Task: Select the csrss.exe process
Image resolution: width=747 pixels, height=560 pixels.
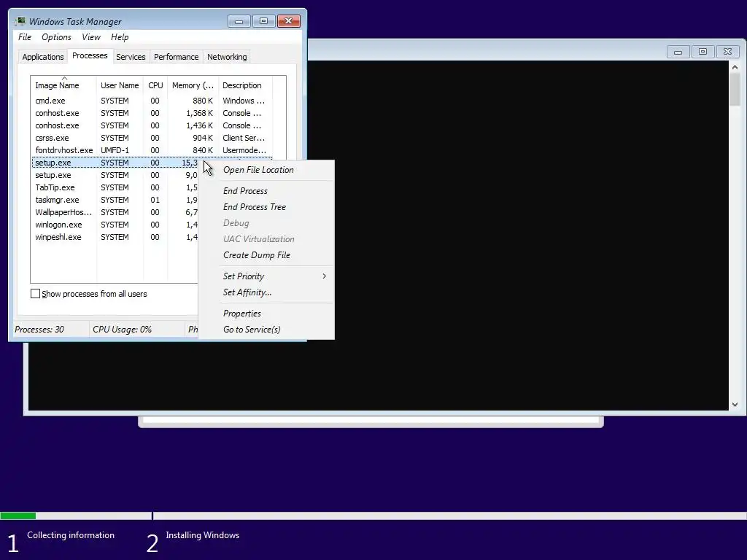Action: point(152,138)
